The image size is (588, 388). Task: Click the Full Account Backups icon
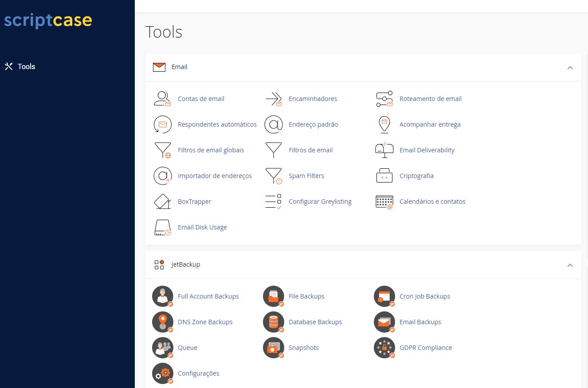[162, 296]
